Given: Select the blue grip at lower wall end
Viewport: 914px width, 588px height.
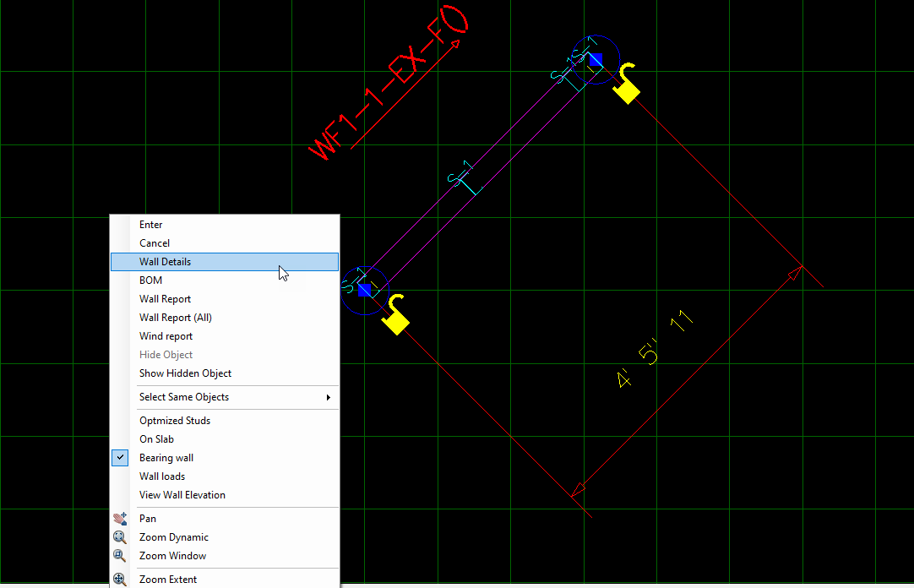Looking at the screenshot, I should (365, 290).
